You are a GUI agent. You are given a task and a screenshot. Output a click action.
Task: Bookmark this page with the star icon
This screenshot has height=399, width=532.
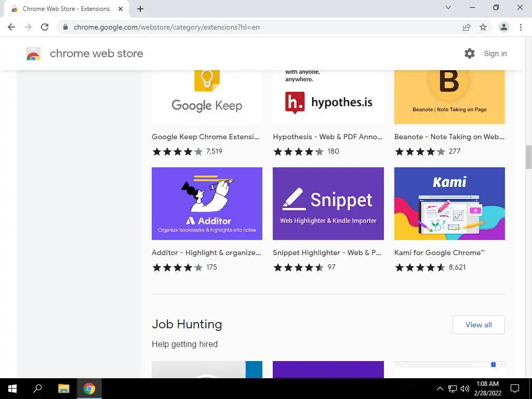(483, 27)
